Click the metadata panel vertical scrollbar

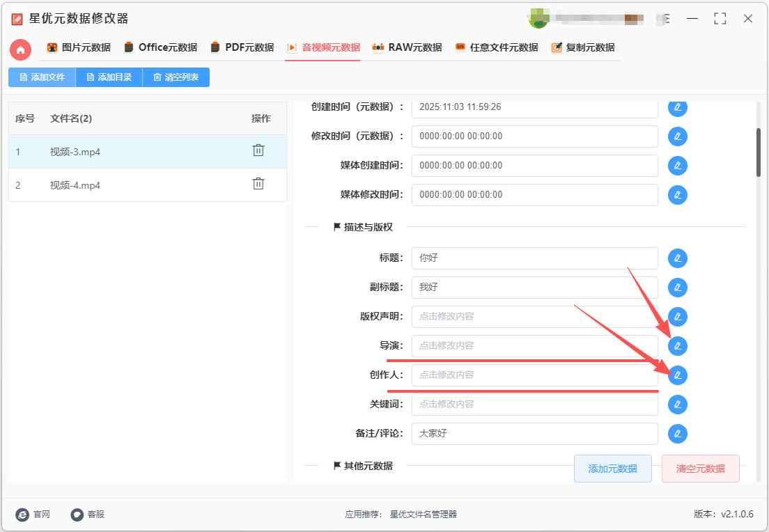(759, 152)
